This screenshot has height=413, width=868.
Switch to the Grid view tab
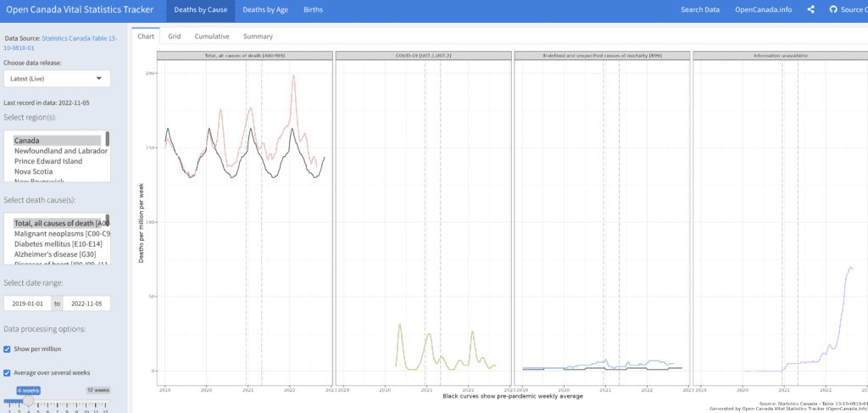(x=174, y=36)
